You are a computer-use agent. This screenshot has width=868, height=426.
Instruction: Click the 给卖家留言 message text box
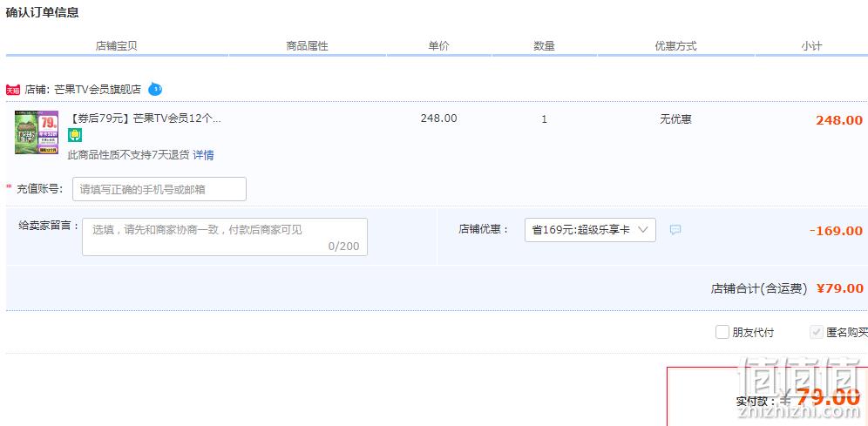(x=225, y=237)
